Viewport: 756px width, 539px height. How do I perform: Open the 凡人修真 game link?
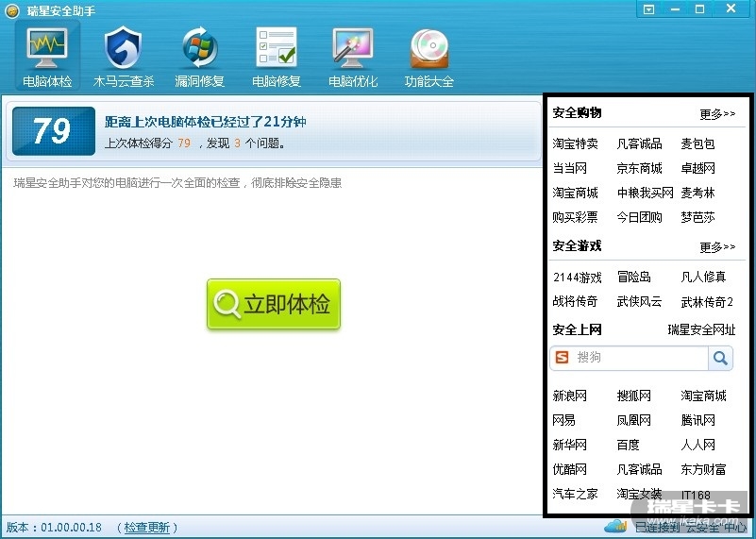703,277
